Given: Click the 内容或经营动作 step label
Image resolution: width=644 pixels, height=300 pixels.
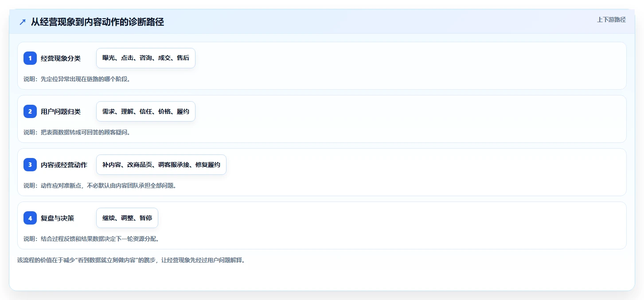Looking at the screenshot, I should point(64,165).
